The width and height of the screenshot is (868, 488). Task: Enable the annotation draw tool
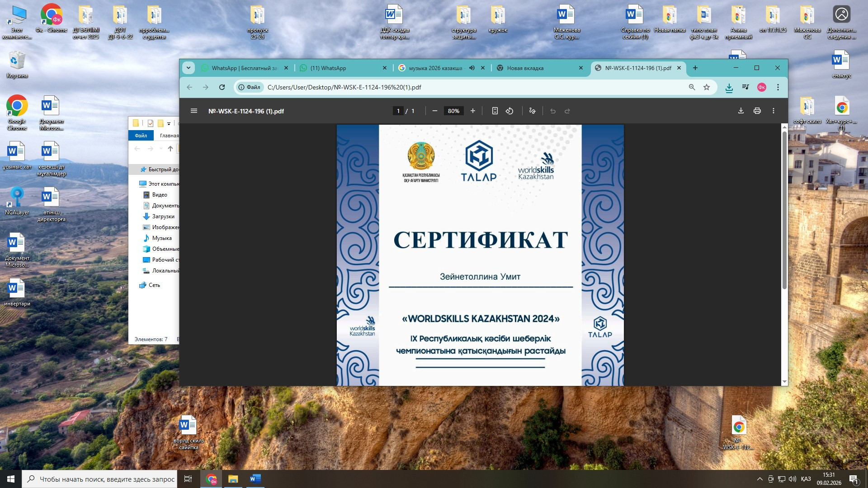point(532,111)
